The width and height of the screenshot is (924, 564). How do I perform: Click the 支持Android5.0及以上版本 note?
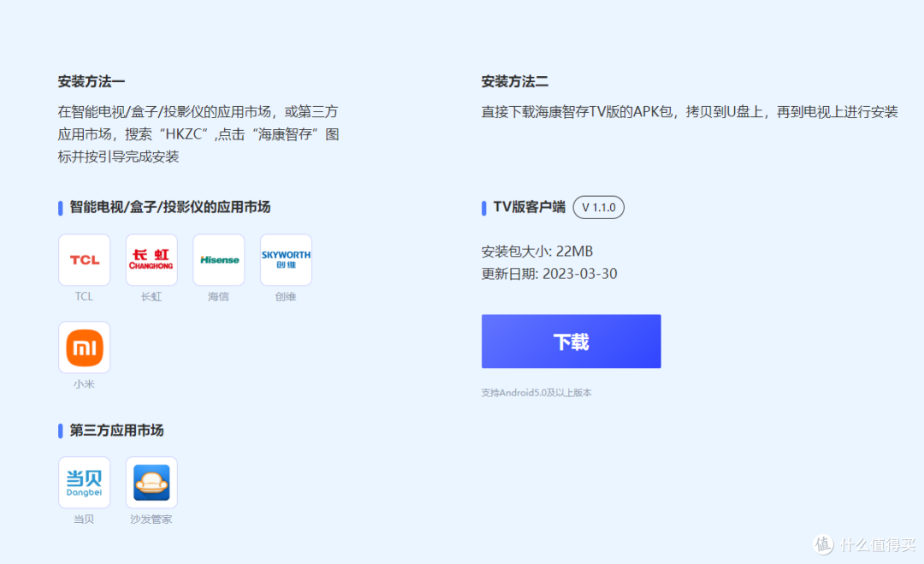[536, 393]
